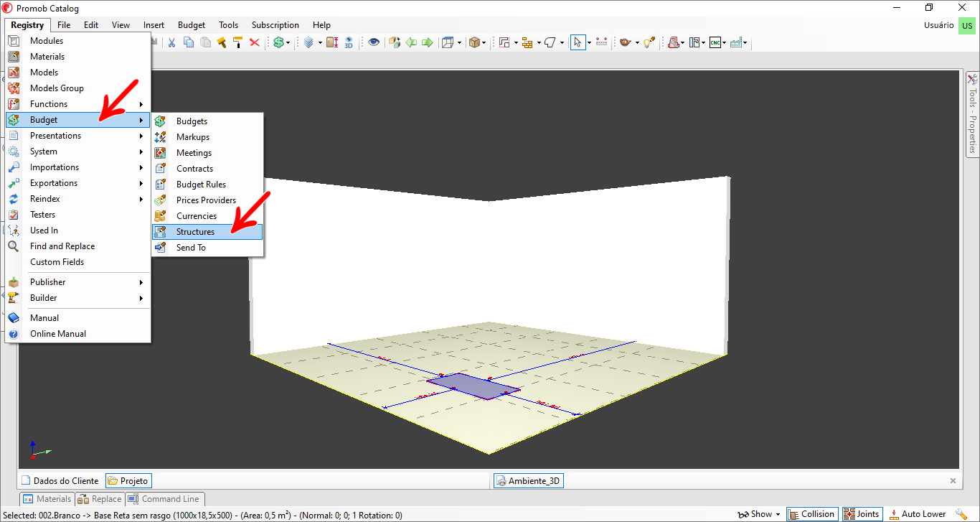Open the Subscription menu
This screenshot has width=980, height=522.
[x=275, y=25]
